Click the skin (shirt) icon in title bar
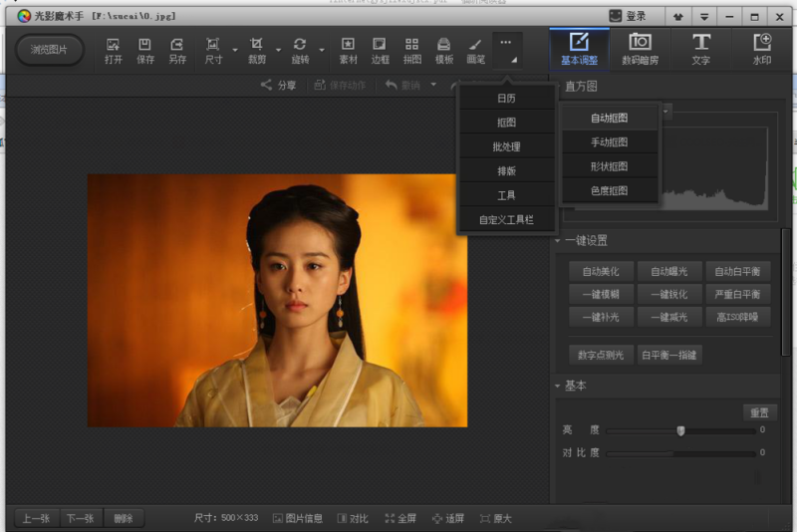 click(678, 17)
